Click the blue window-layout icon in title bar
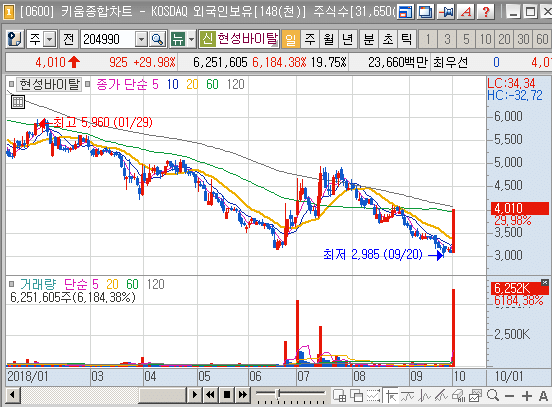The image size is (552, 407). 405,12
